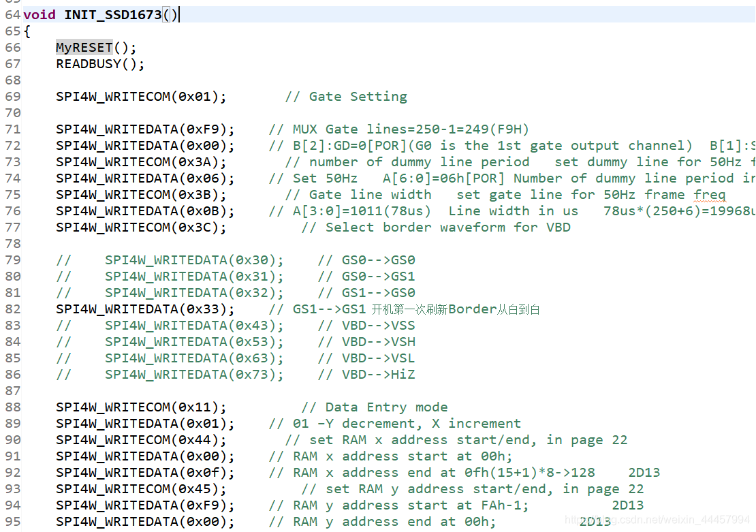Click SPI4W_WRITECOM(0x01) on line 69

pyautogui.click(x=141, y=97)
